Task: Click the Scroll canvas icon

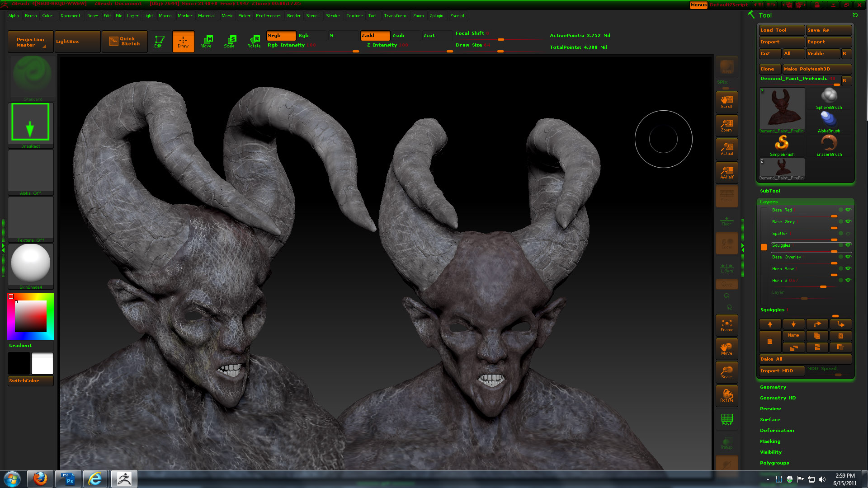Action: pyautogui.click(x=726, y=102)
